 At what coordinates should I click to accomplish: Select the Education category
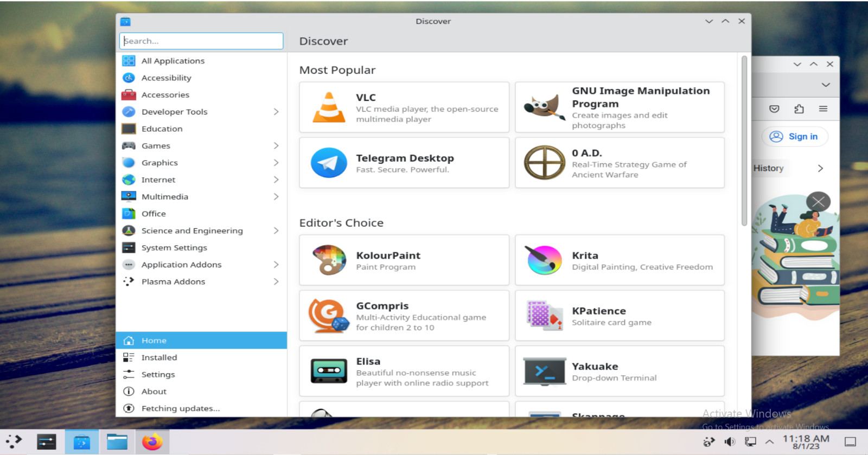(x=201, y=129)
